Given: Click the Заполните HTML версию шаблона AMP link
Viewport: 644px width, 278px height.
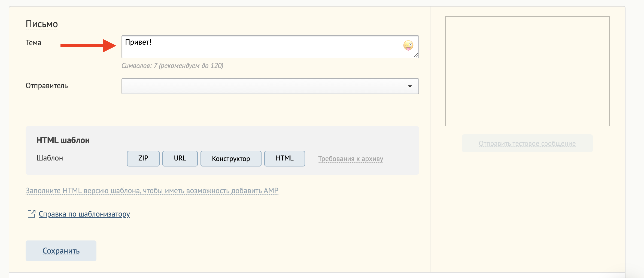Looking at the screenshot, I should pos(152,190).
